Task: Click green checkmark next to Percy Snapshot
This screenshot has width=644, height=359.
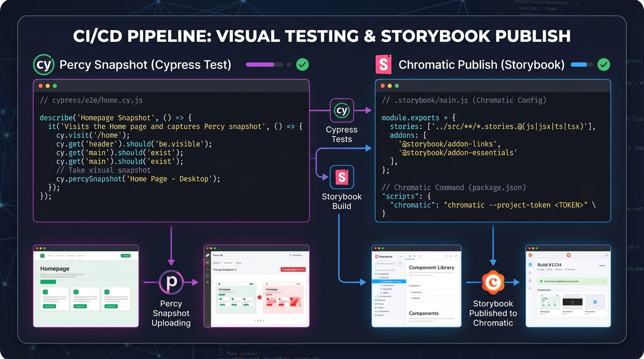Action: click(302, 65)
